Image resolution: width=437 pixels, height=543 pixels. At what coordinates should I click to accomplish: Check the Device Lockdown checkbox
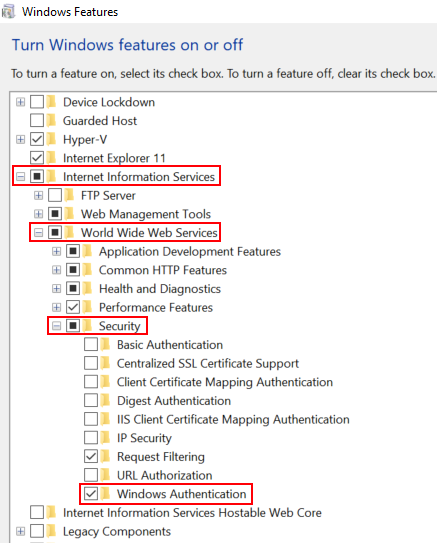tap(37, 102)
